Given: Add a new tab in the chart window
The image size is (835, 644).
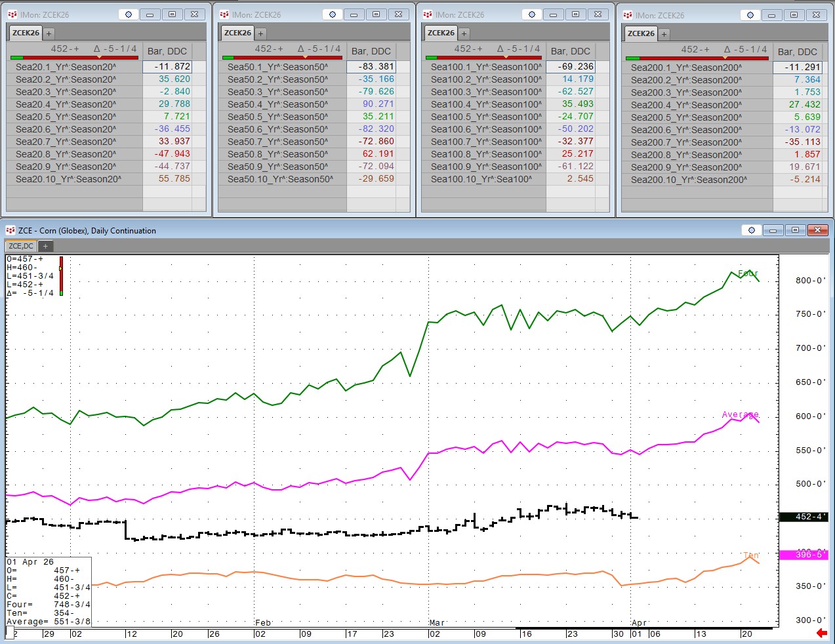Looking at the screenshot, I should [x=45, y=246].
